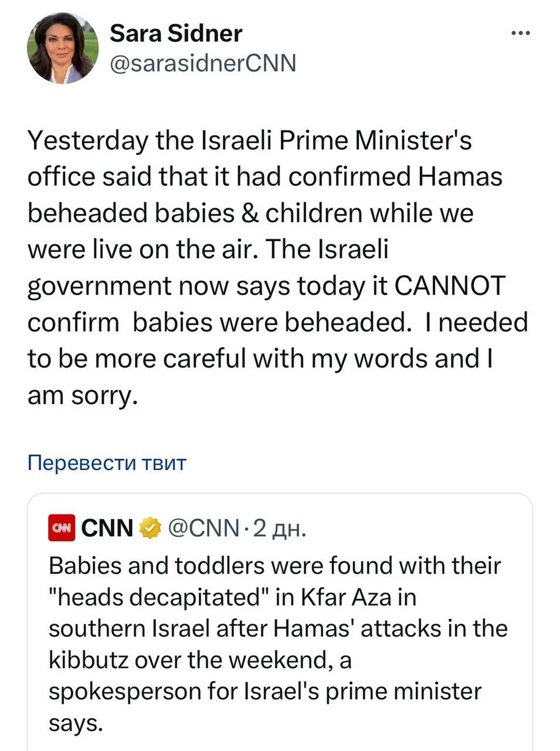This screenshot has height=751, width=560.
Task: Click the "am sorry." line of the tweet
Action: click(83, 395)
